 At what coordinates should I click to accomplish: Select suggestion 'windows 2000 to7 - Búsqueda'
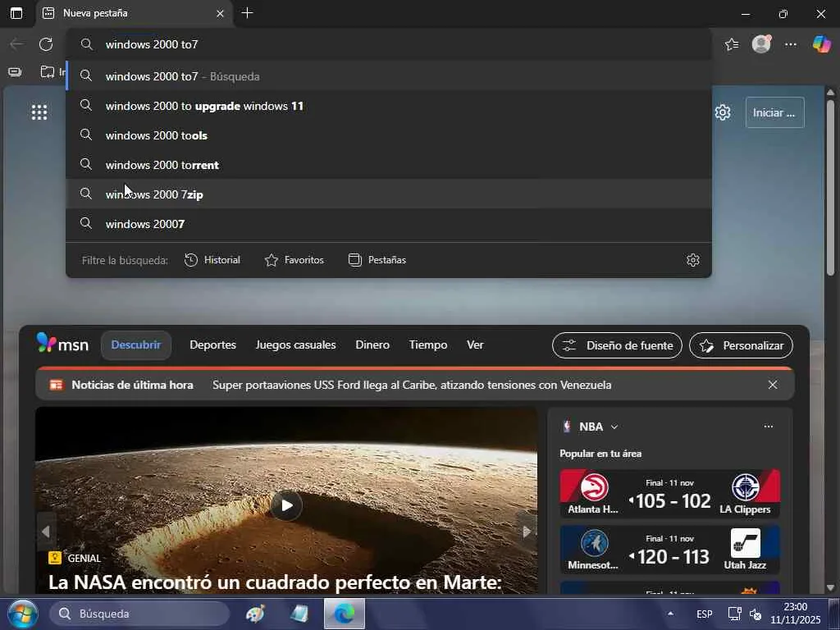pos(389,76)
